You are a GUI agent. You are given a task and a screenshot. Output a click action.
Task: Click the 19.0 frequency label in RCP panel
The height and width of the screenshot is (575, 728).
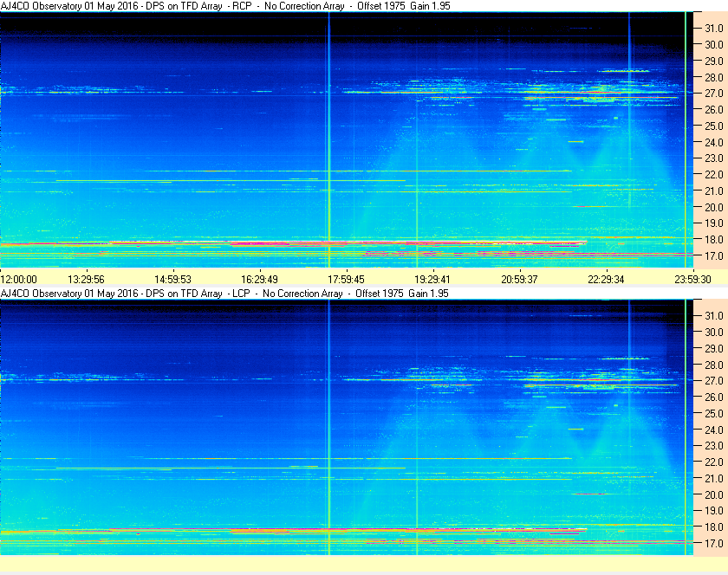pyautogui.click(x=714, y=223)
